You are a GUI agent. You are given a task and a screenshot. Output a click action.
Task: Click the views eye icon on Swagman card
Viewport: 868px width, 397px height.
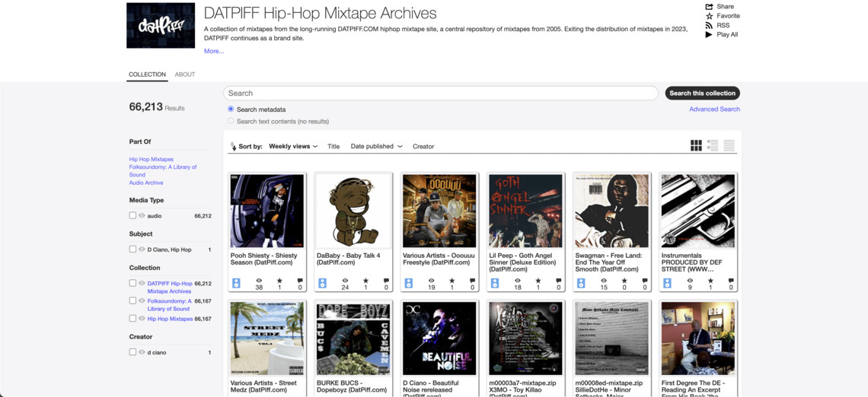coord(605,281)
